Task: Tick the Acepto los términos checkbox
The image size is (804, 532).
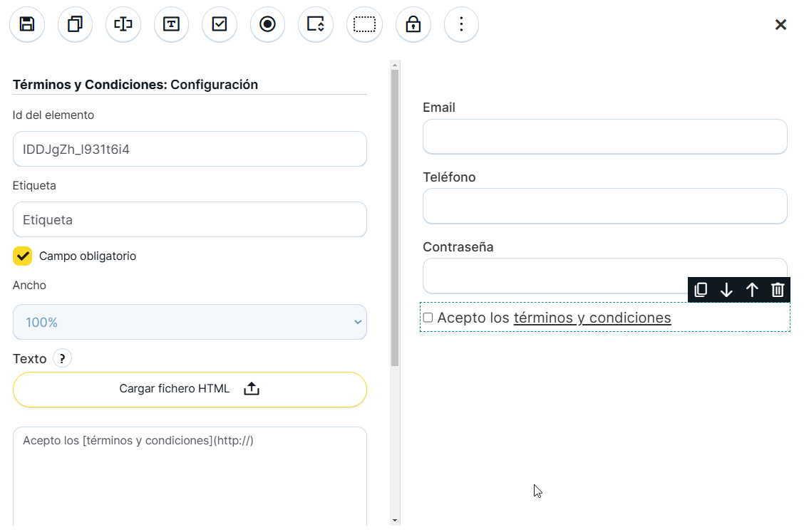Action: pos(428,318)
